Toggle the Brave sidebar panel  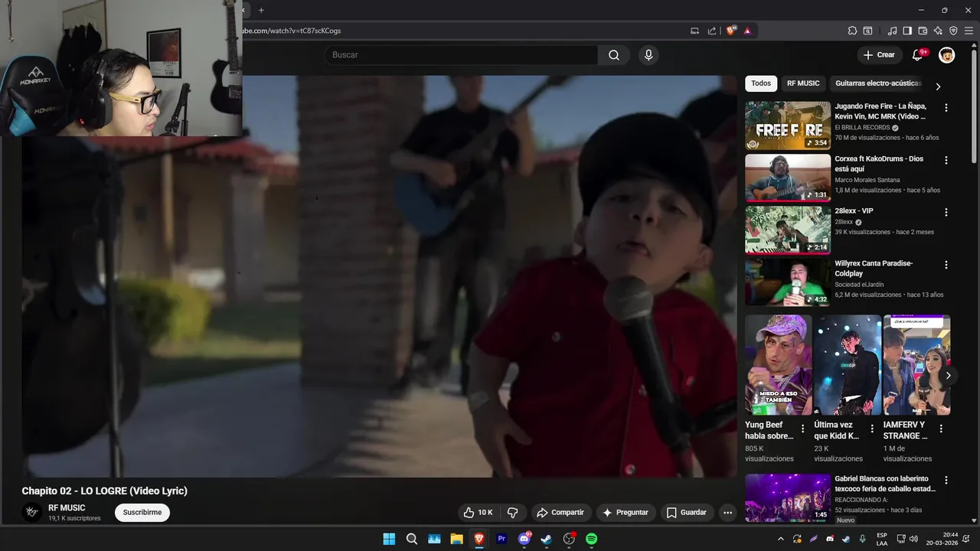[907, 31]
